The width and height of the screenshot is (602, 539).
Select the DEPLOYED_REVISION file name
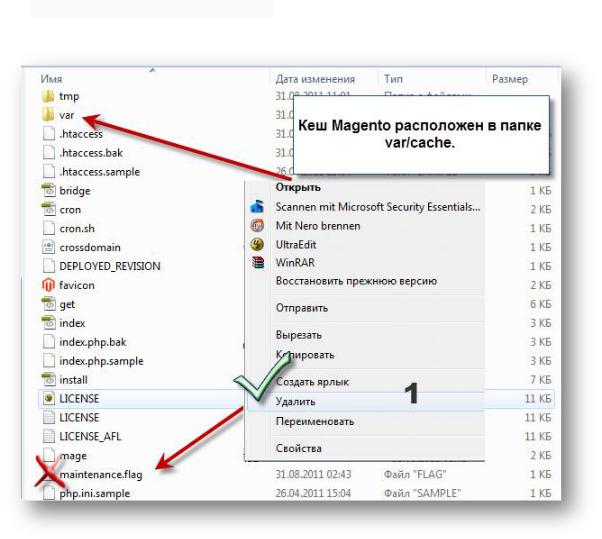[x=110, y=266]
